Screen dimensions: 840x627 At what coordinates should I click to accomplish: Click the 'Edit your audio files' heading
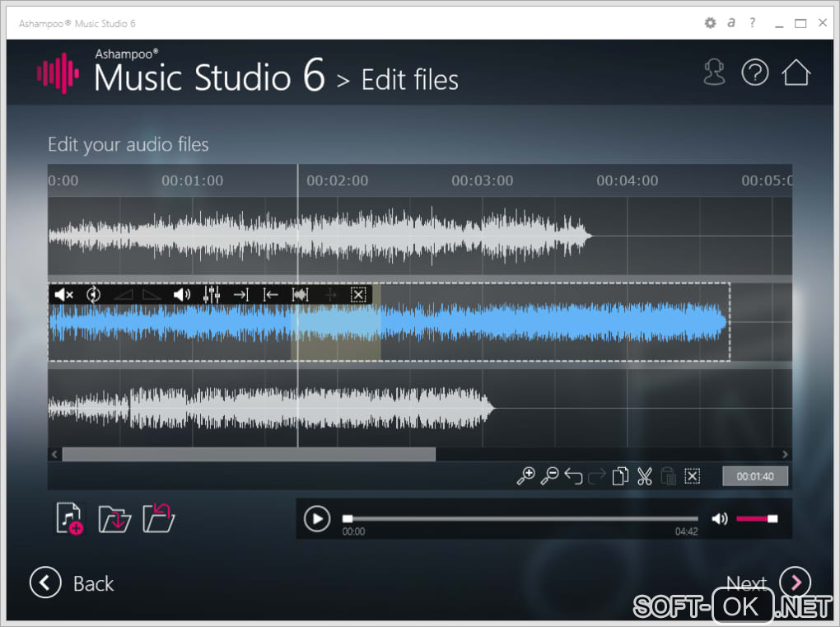[x=128, y=145]
